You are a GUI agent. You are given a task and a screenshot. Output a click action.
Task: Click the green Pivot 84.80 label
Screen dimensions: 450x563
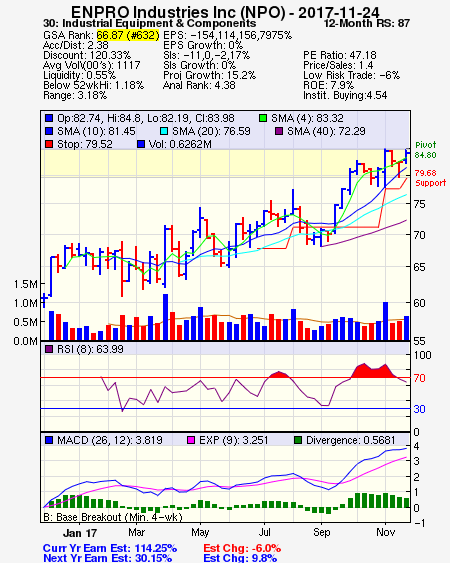(426, 150)
